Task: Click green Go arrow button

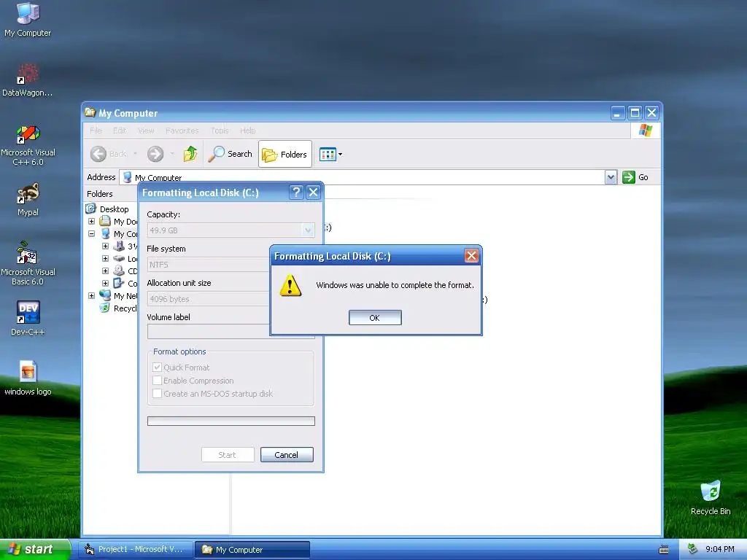Action: [629, 177]
